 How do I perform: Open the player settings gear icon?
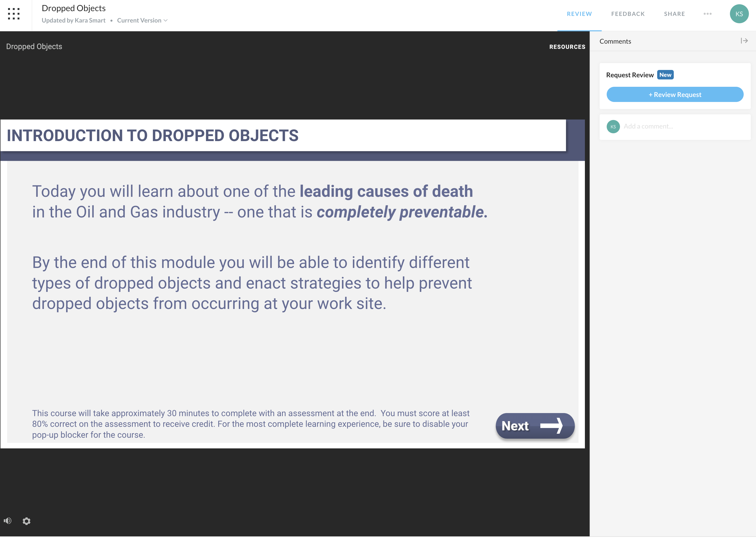tap(27, 521)
